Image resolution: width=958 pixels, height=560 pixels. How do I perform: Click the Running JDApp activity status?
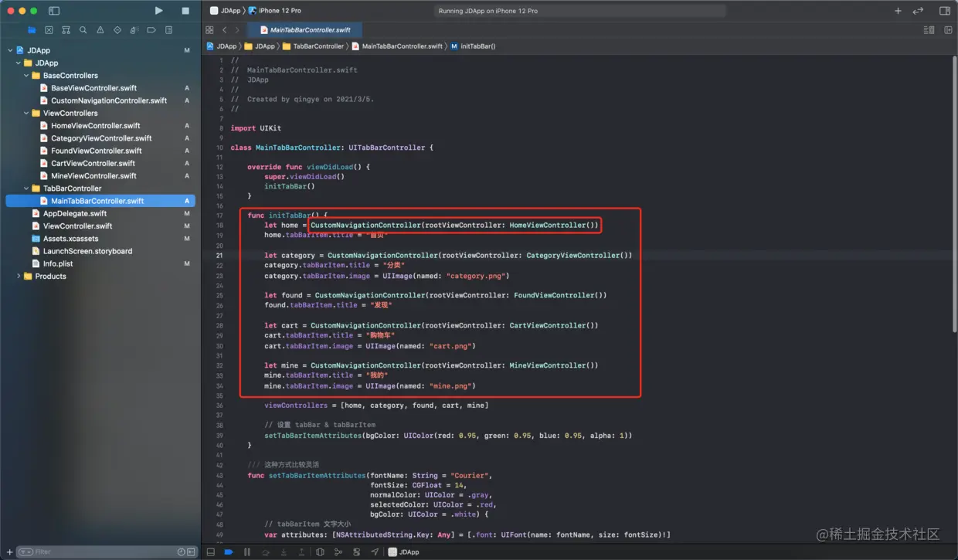pos(579,11)
